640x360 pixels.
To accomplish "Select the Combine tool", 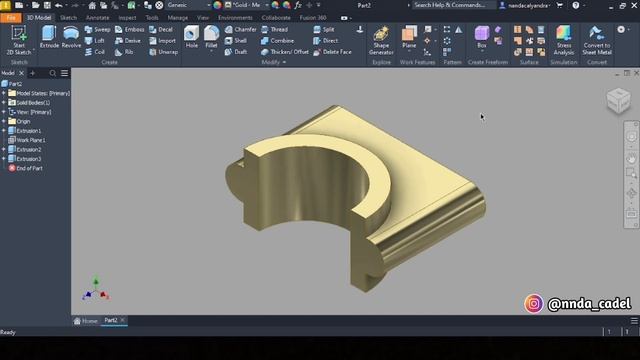I will (x=277, y=41).
